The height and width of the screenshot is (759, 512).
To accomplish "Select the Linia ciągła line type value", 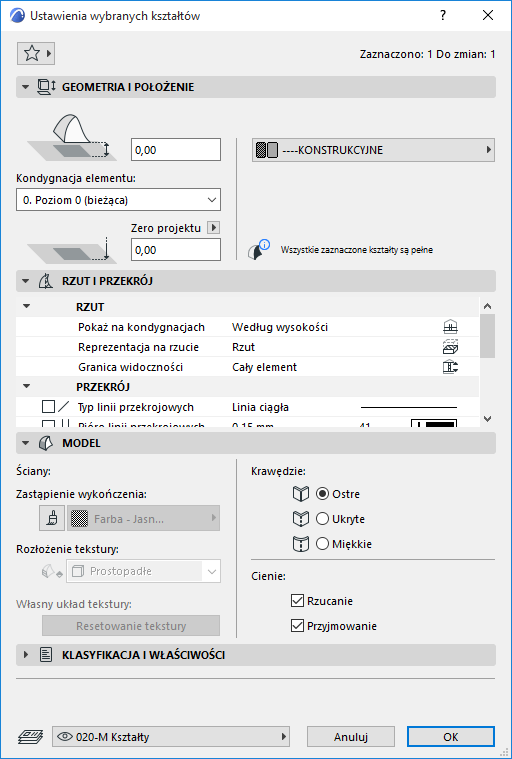I will point(260,407).
